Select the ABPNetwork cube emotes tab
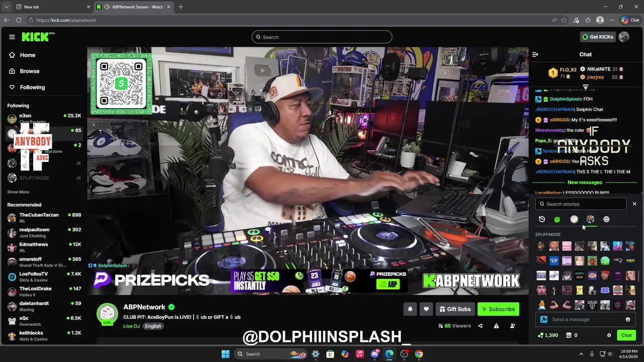Viewport: 644px width, 362px height. tap(574, 219)
